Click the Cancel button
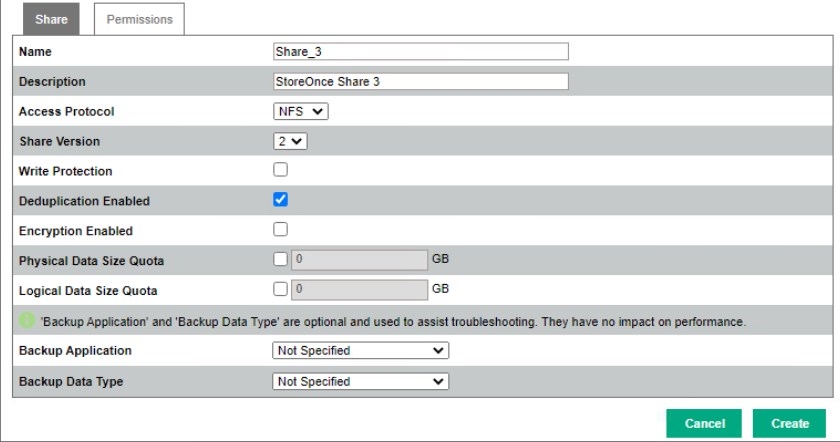Image resolution: width=840 pixels, height=442 pixels. [x=704, y=423]
